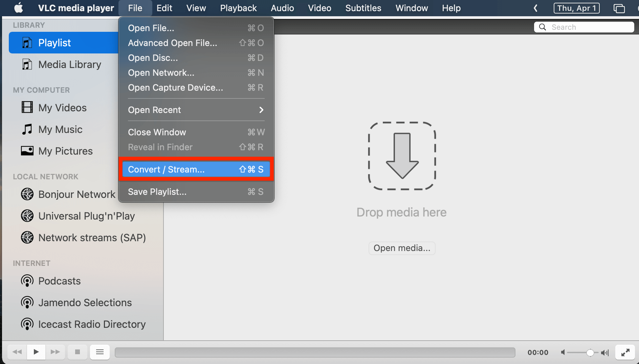Select Open Disc... in File menu
Viewport: 639px width, 364px height.
[x=196, y=58]
